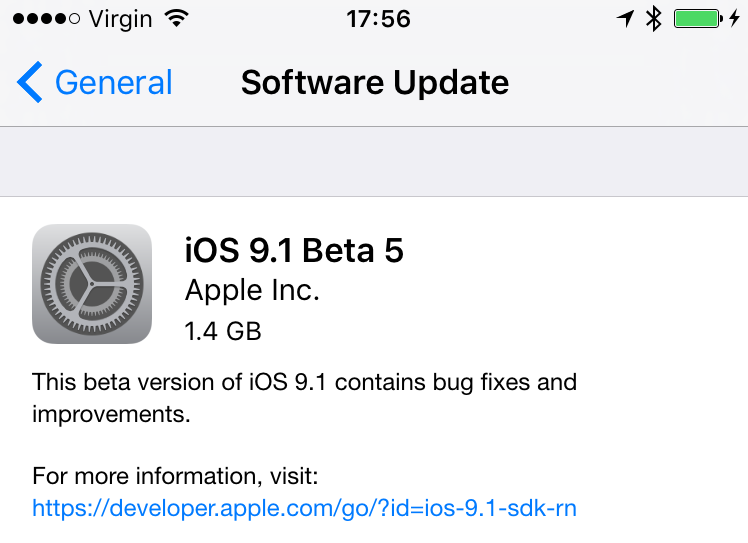Tap the Wi-Fi status icon

[x=176, y=18]
